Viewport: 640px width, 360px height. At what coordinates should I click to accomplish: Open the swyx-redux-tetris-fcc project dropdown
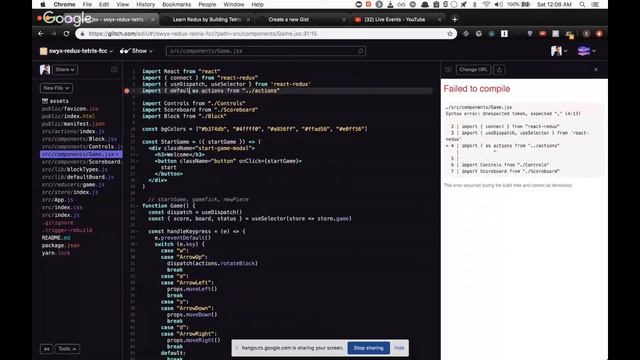tap(76, 51)
